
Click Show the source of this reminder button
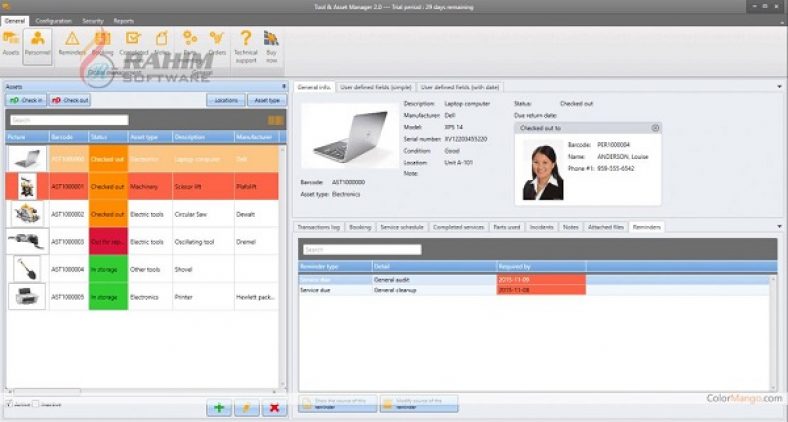(x=338, y=404)
